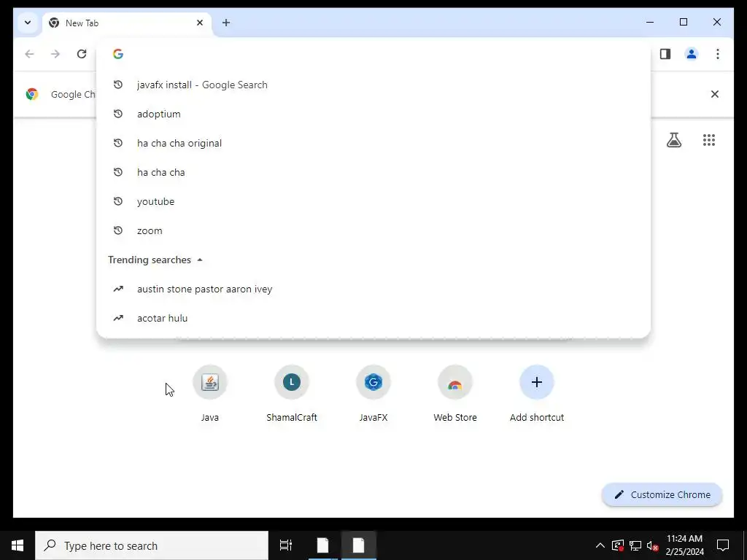The width and height of the screenshot is (747, 560).
Task: Go back with the back arrow
Action: (29, 54)
